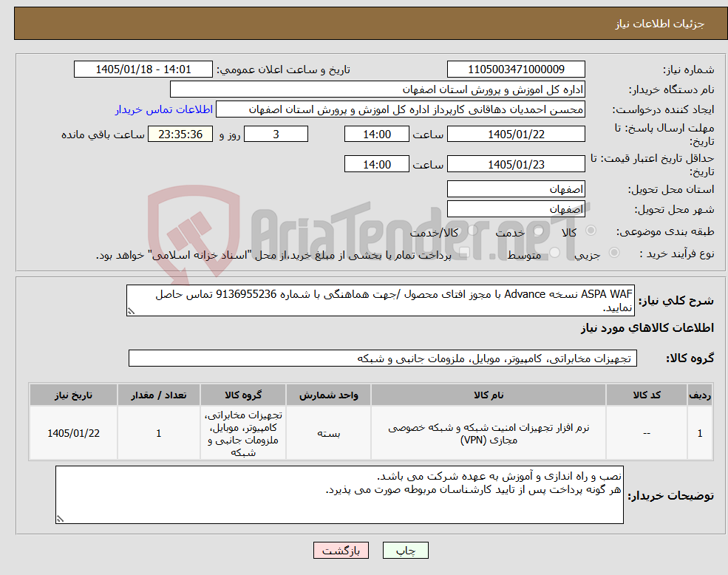728x575 pixels.
Task: Click the ردیف column header
Action: click(x=700, y=395)
